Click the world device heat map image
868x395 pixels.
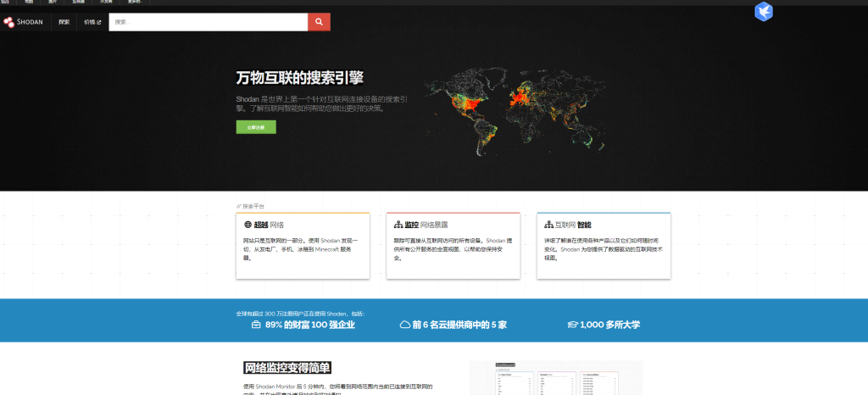(515, 111)
